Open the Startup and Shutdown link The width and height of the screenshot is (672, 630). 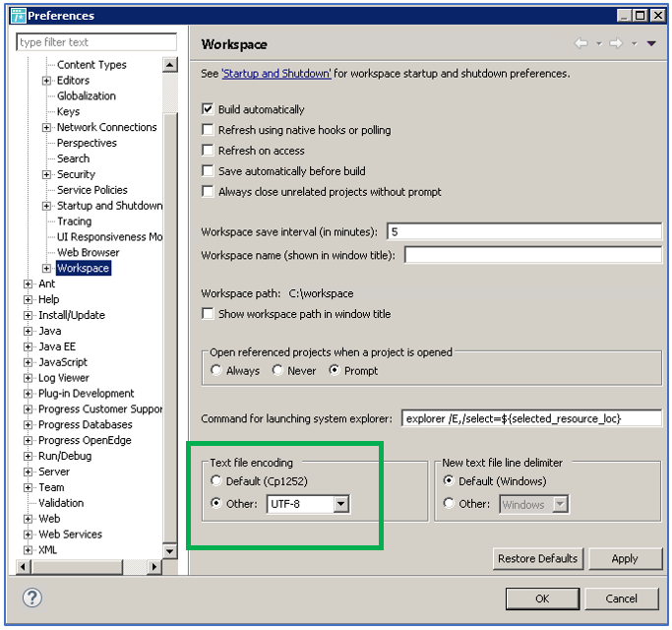click(276, 74)
